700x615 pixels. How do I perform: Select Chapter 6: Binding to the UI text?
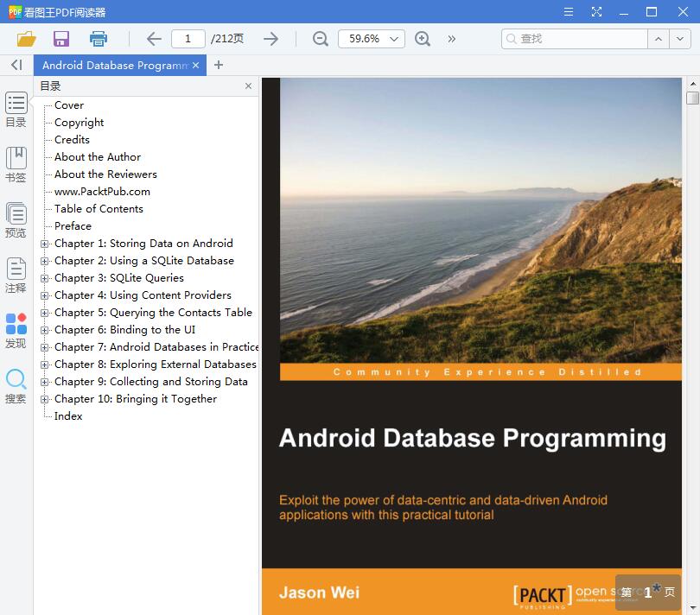pos(125,330)
